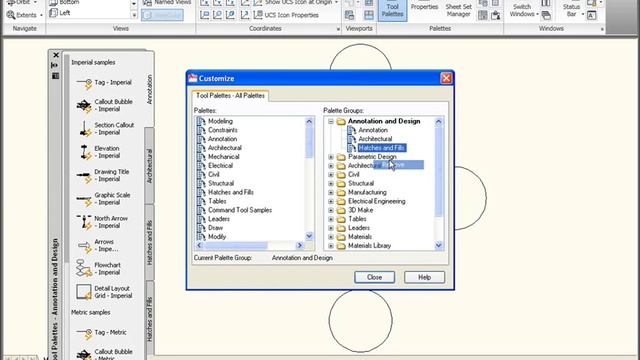The height and width of the screenshot is (360, 640).
Task: Select Electrical in the Palettes list
Action: [220, 166]
